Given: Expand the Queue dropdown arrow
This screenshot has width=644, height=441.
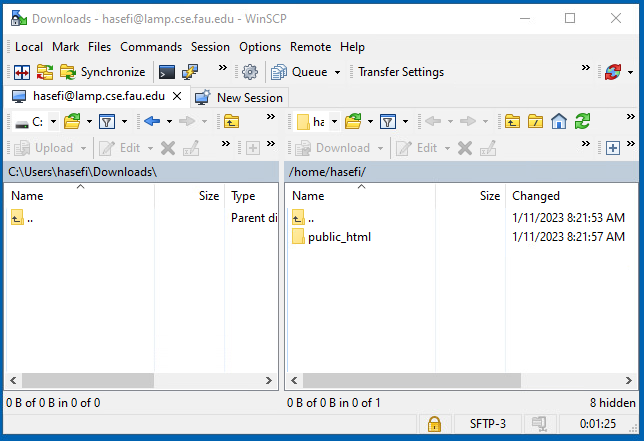Looking at the screenshot, I should point(337,72).
